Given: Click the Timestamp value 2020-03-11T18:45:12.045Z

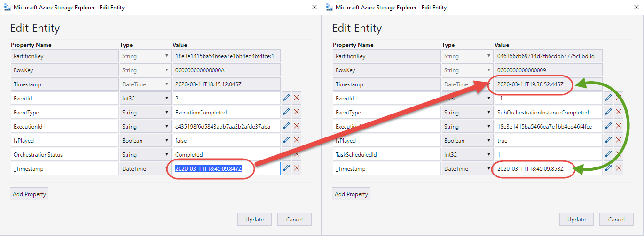Looking at the screenshot, I should [227, 84].
